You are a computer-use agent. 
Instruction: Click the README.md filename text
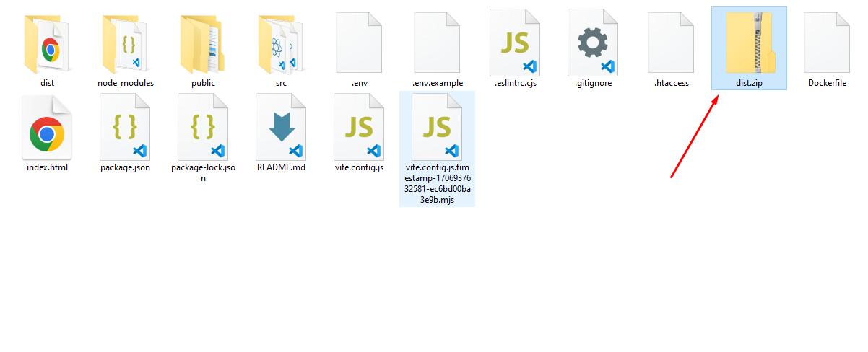click(x=282, y=167)
